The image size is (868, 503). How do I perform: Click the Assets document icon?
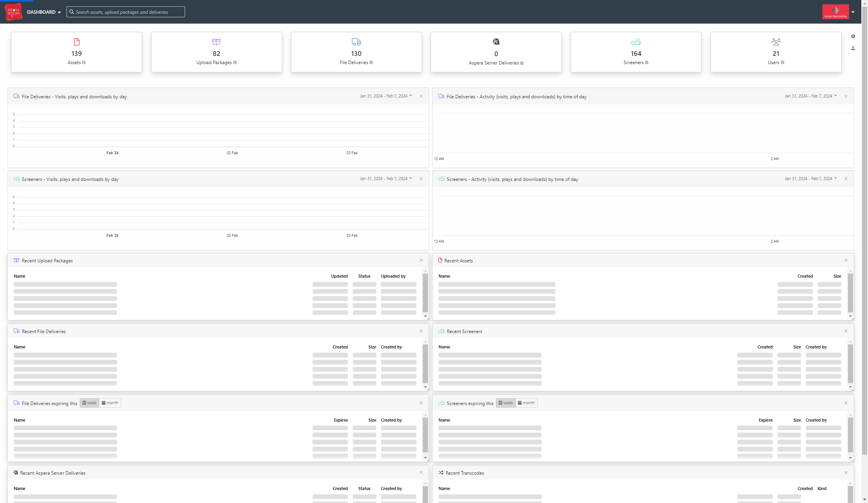point(77,42)
